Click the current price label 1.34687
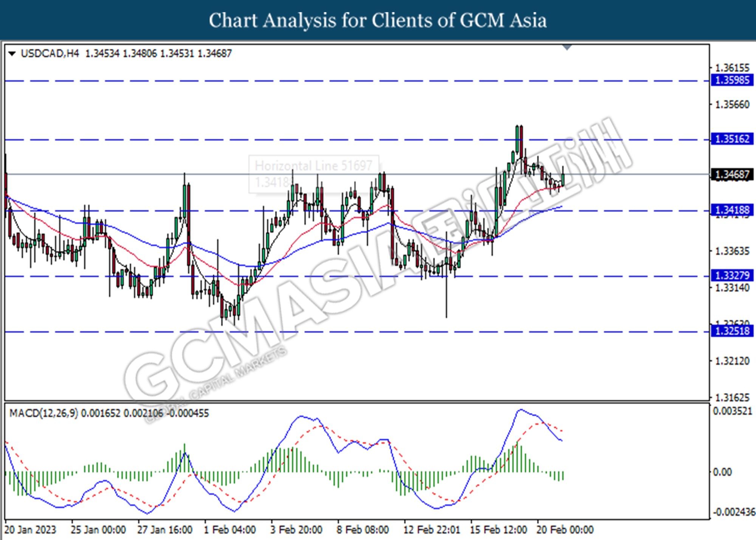This screenshot has height=540, width=756. coord(732,174)
